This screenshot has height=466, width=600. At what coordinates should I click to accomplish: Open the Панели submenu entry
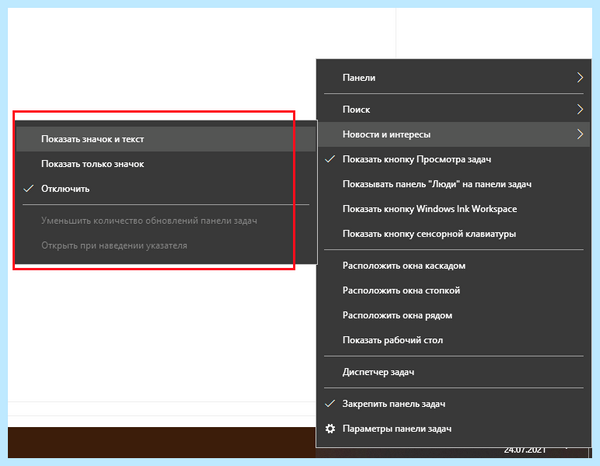pyautogui.click(x=454, y=78)
